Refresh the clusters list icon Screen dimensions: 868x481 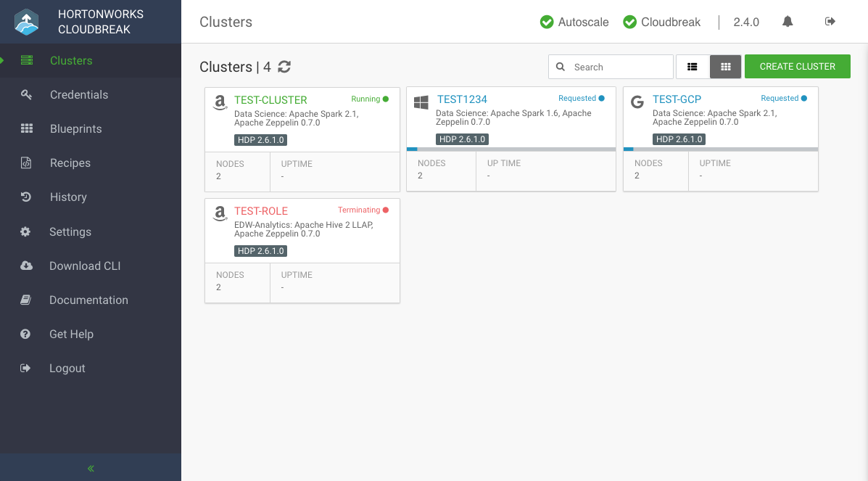[x=284, y=67]
